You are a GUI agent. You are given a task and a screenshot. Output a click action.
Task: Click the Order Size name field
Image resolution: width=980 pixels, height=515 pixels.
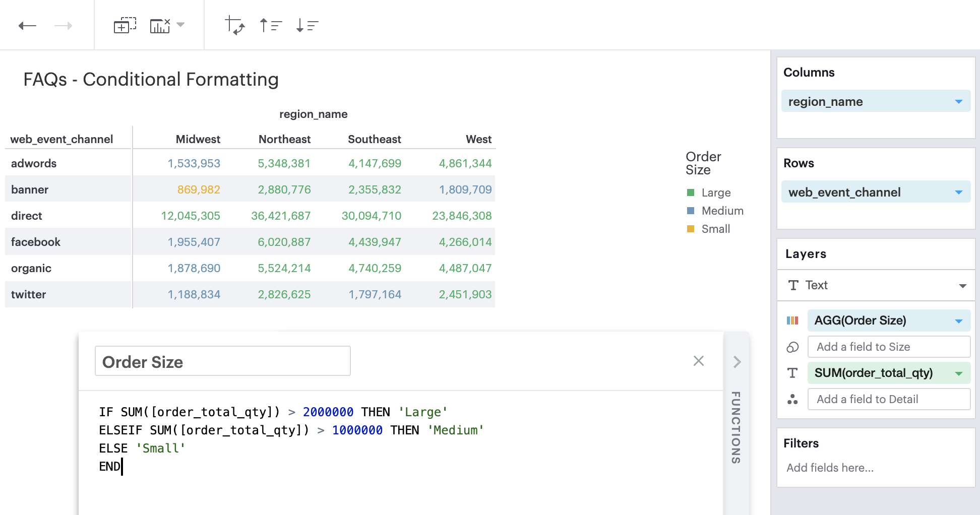coord(222,361)
